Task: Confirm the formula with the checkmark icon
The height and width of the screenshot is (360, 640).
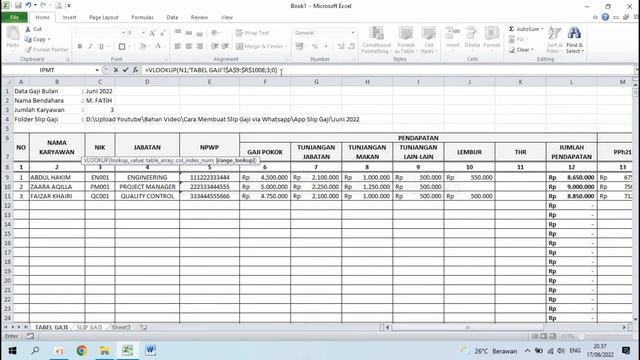Action: click(126, 70)
